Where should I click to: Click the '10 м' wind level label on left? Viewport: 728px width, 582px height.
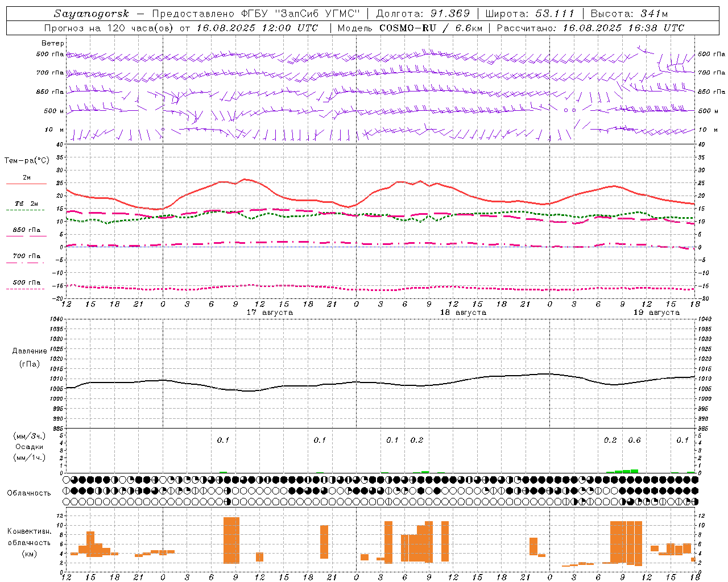[x=55, y=130]
